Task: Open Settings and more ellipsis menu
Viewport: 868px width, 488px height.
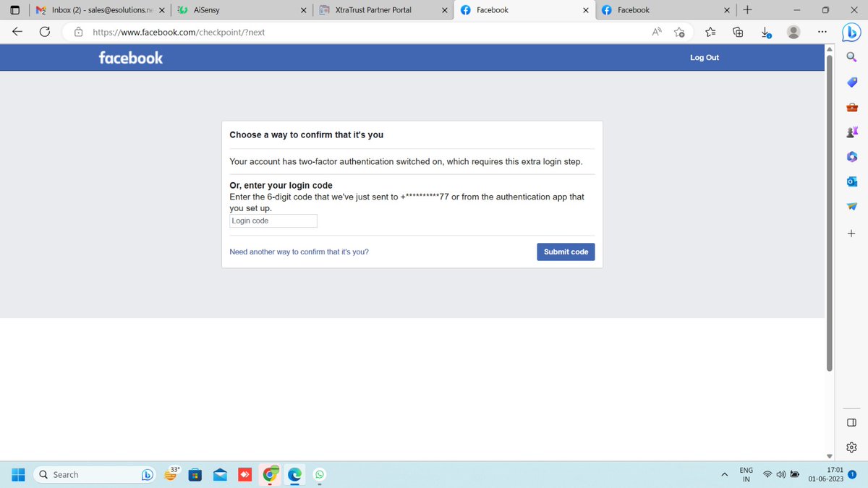Action: (x=822, y=32)
